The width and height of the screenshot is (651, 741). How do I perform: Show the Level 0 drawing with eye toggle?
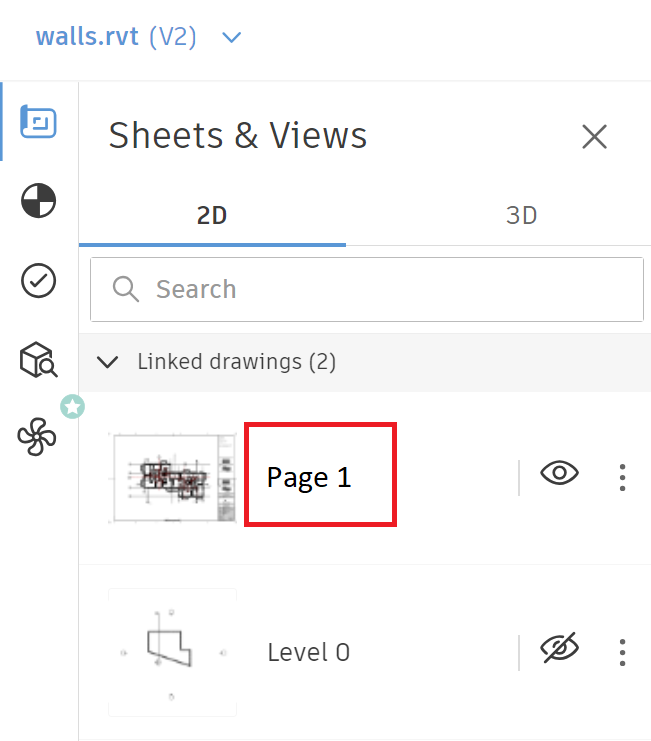click(560, 650)
